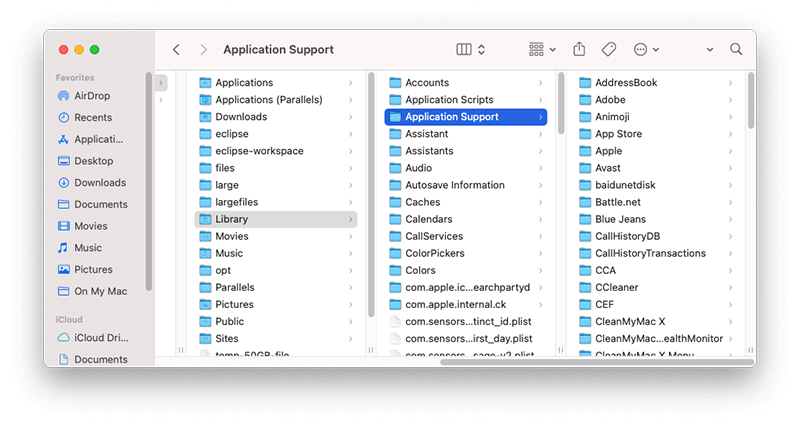Select the Application Scripts folder
800x425 pixels.
click(x=466, y=99)
